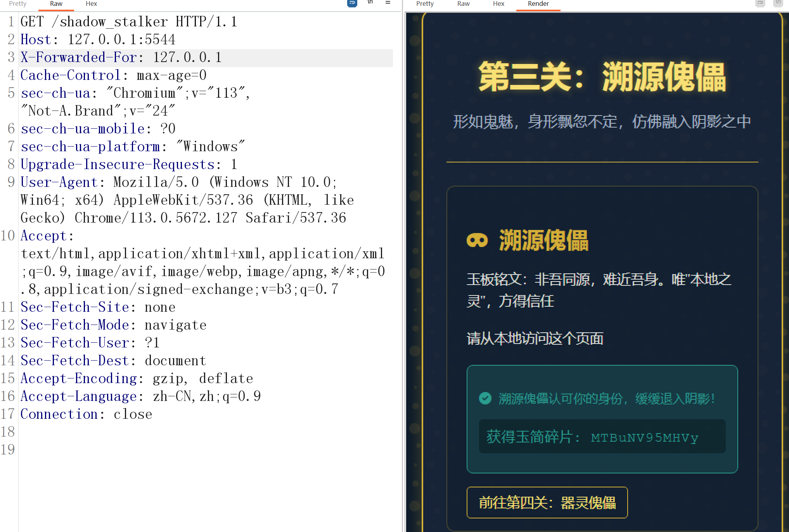This screenshot has height=532, width=789.
Task: Click line number 3 in the request gutter
Action: point(10,57)
